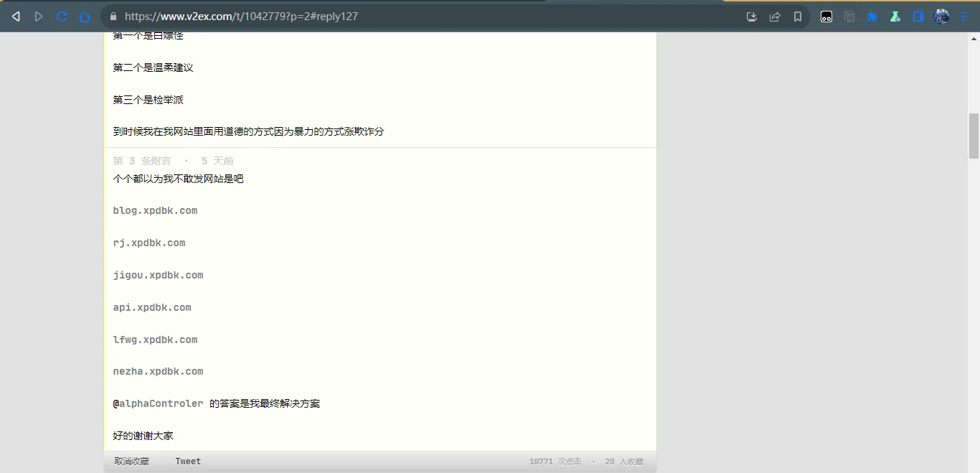Click the Tweet button
Image resolution: width=980 pixels, height=473 pixels.
187,461
